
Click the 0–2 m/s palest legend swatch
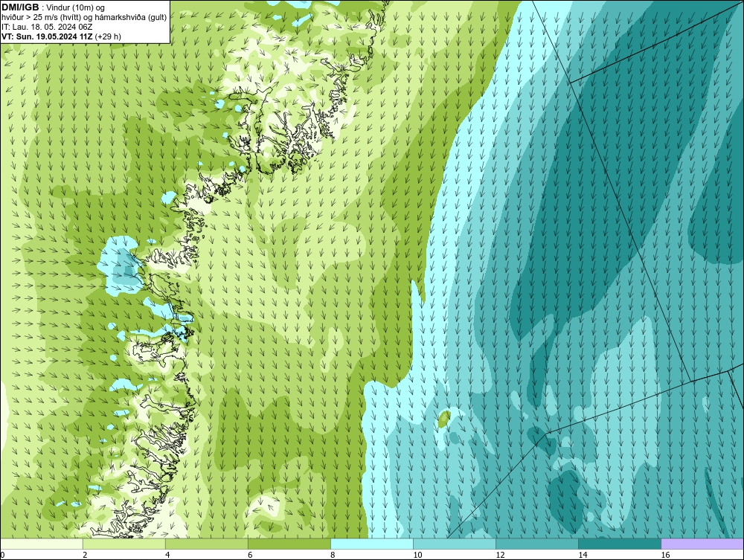42,544
